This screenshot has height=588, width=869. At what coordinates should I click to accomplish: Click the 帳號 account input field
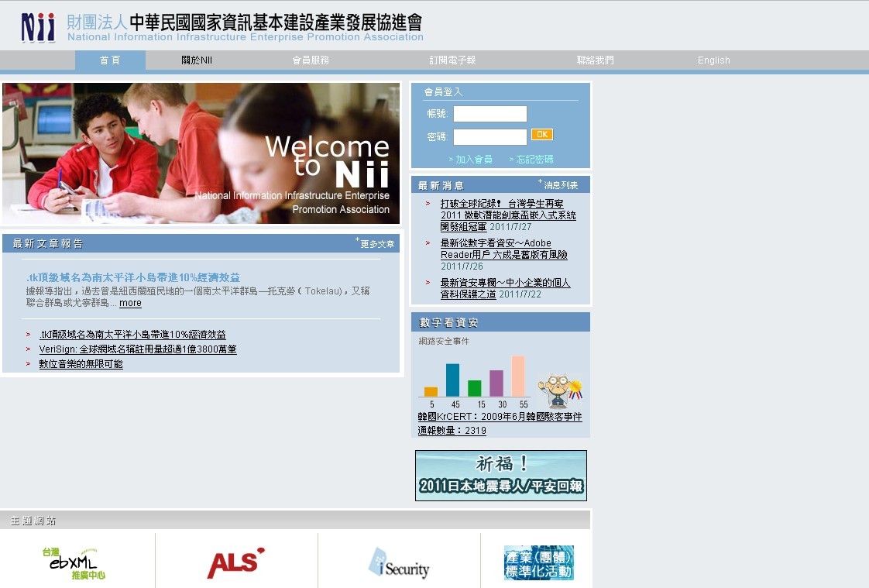pyautogui.click(x=489, y=114)
